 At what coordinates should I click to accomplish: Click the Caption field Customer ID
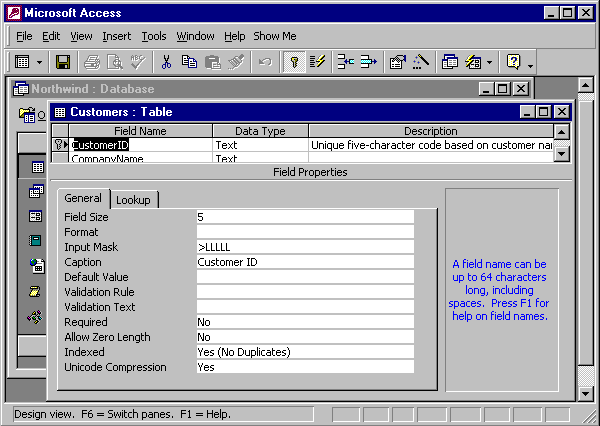[x=305, y=262]
